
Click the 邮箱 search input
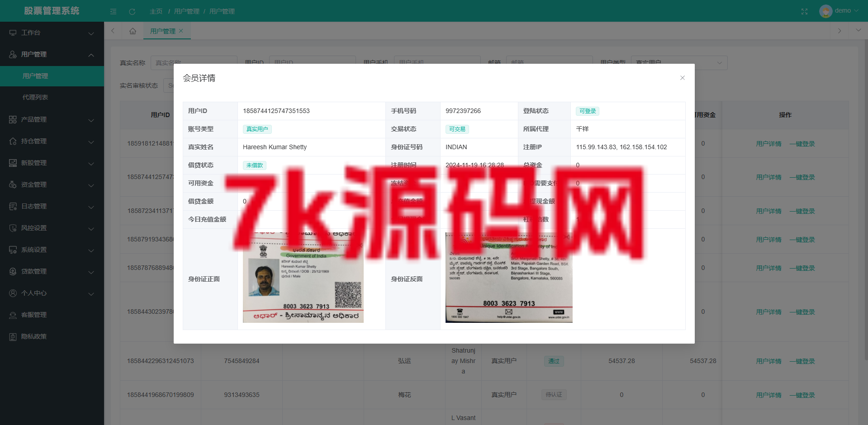click(549, 62)
